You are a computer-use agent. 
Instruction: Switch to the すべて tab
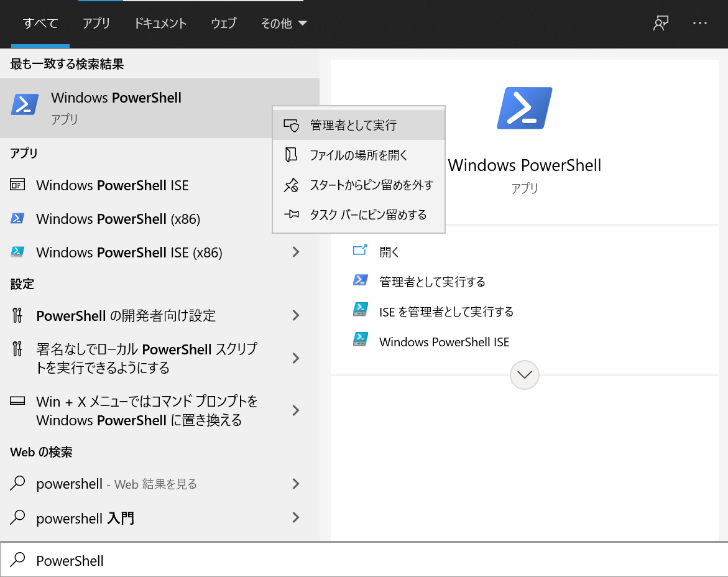(x=40, y=23)
